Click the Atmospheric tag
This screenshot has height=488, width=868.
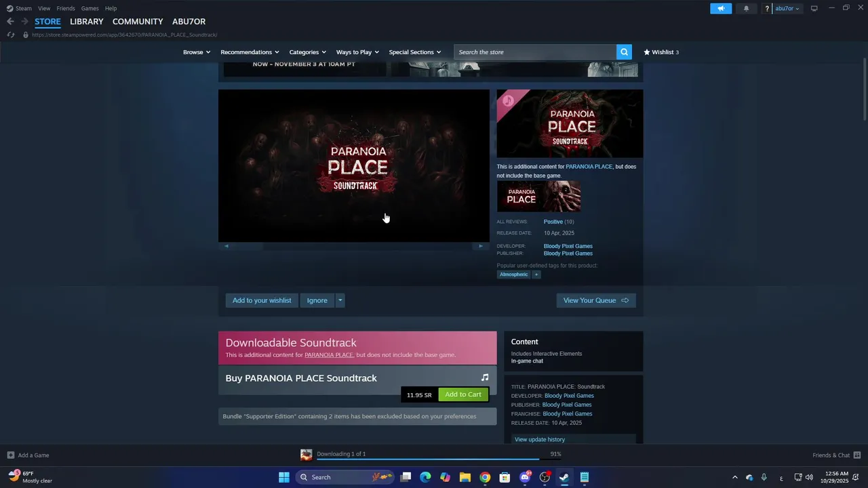pyautogui.click(x=513, y=274)
